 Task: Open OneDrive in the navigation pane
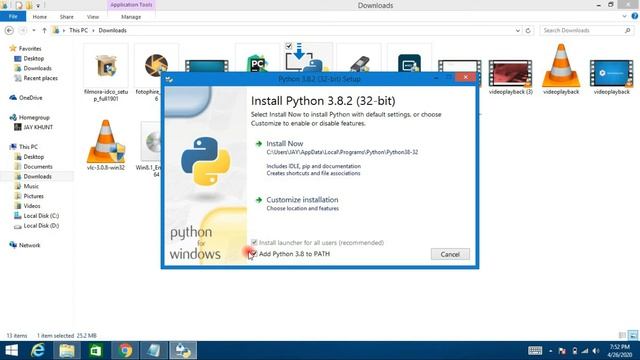[30, 98]
